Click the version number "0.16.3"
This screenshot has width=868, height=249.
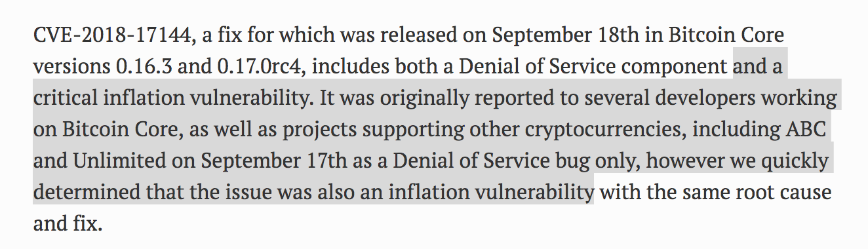[146, 67]
